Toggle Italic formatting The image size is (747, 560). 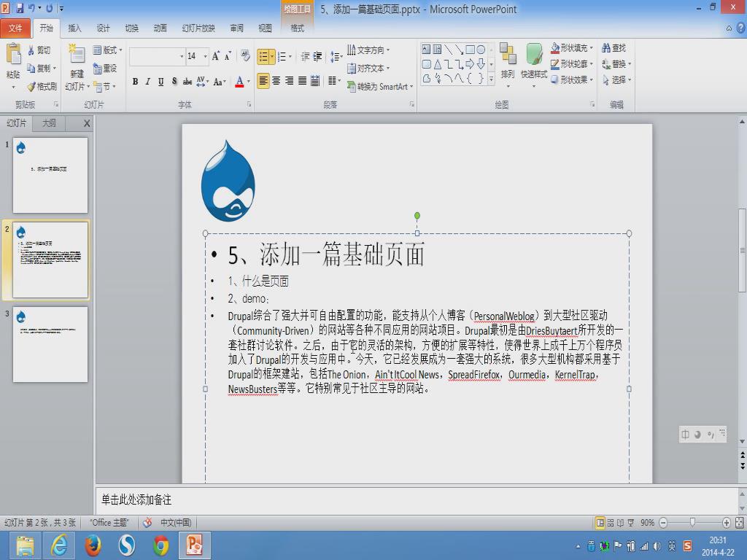click(x=148, y=82)
